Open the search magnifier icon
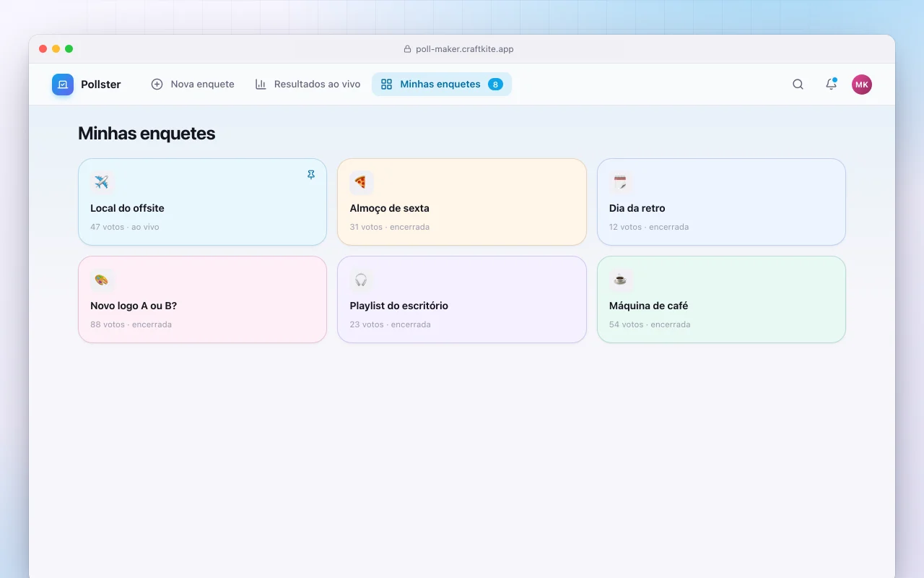 [x=798, y=85]
